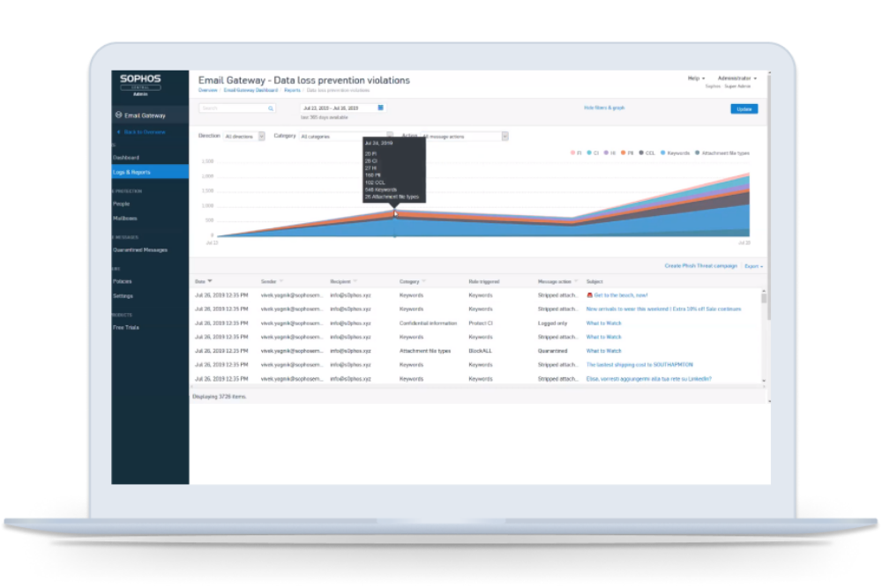Click the chart data point under tooltip
Image resolution: width=882 pixels, height=588 pixels.
(x=395, y=213)
